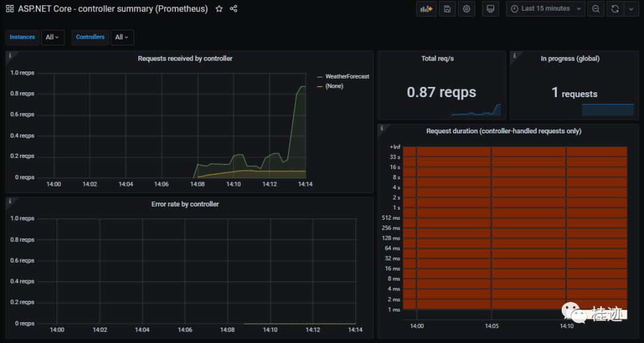Show info for In progress (global) panel

514,55
